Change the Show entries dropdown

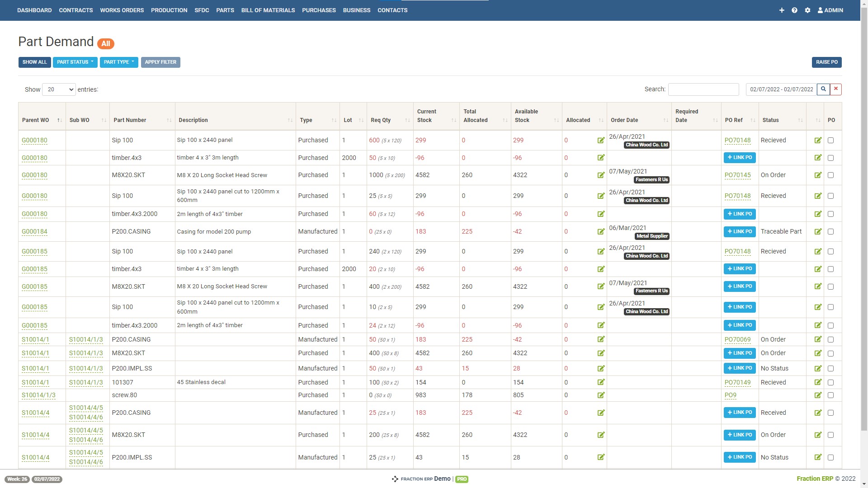coord(58,89)
